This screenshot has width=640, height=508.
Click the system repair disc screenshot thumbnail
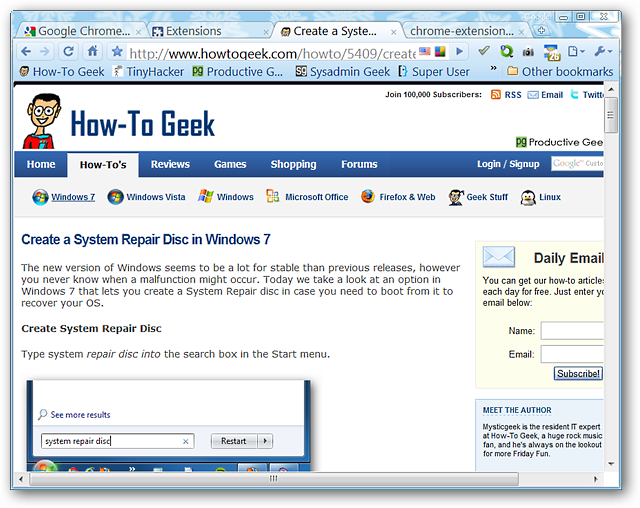point(169,425)
